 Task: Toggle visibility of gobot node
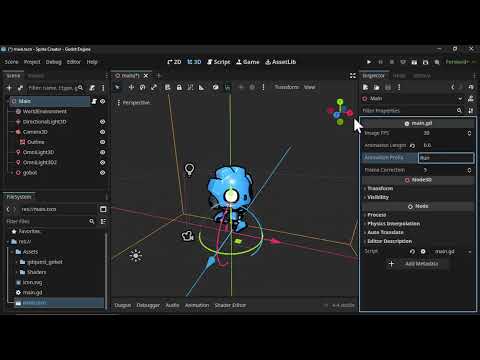[x=103, y=173]
